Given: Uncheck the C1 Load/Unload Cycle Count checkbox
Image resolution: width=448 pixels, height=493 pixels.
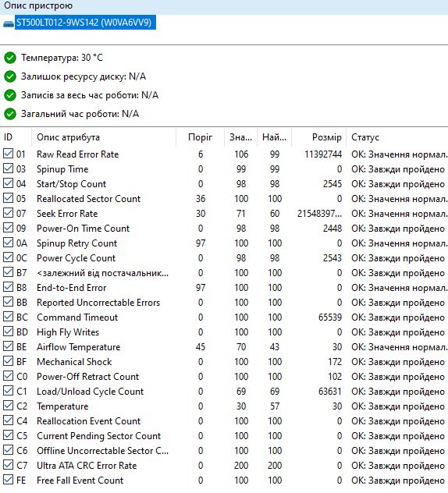Looking at the screenshot, I should [x=8, y=391].
